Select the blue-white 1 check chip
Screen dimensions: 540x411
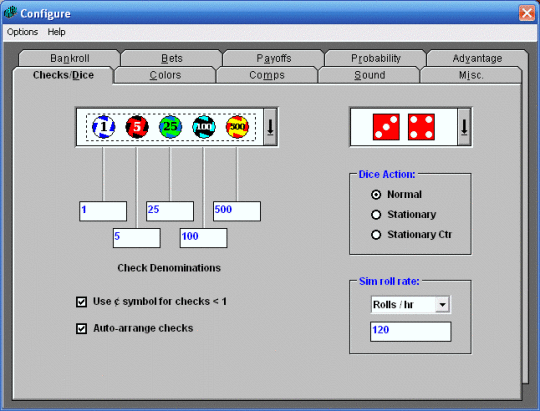coord(103,127)
